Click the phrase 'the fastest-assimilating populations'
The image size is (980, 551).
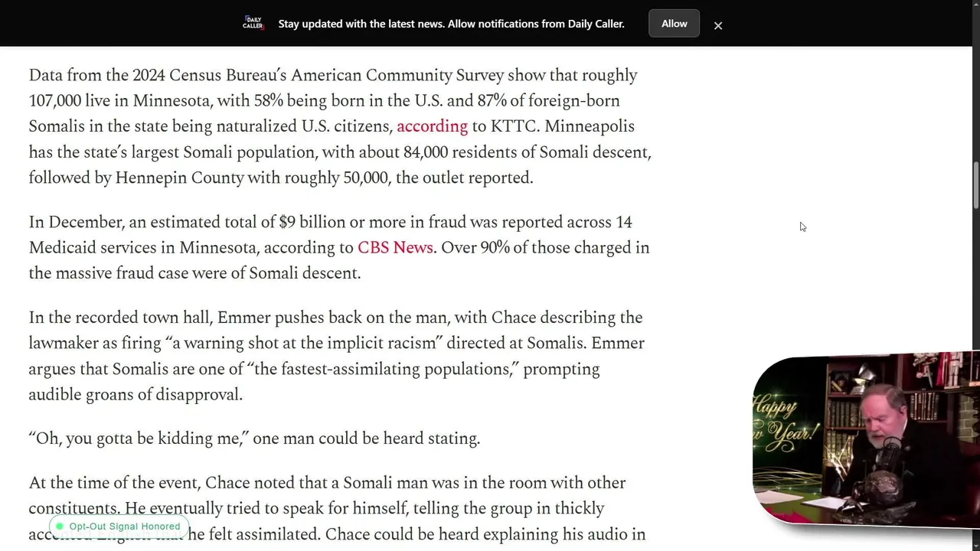pyautogui.click(x=383, y=369)
